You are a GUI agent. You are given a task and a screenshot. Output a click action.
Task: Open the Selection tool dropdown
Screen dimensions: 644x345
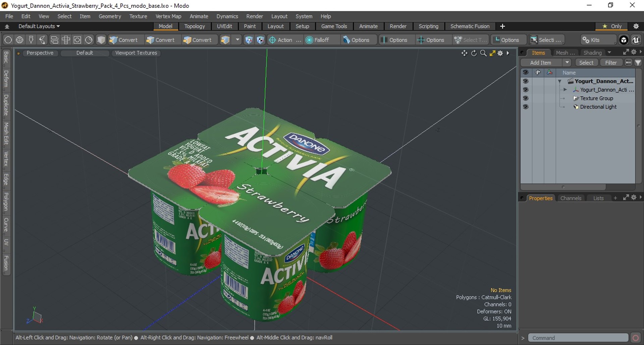click(x=546, y=40)
